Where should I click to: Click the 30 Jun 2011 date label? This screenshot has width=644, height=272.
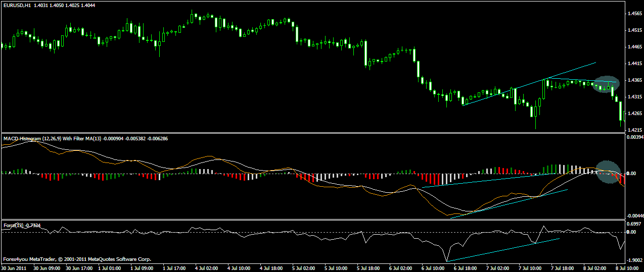[x=14, y=268]
